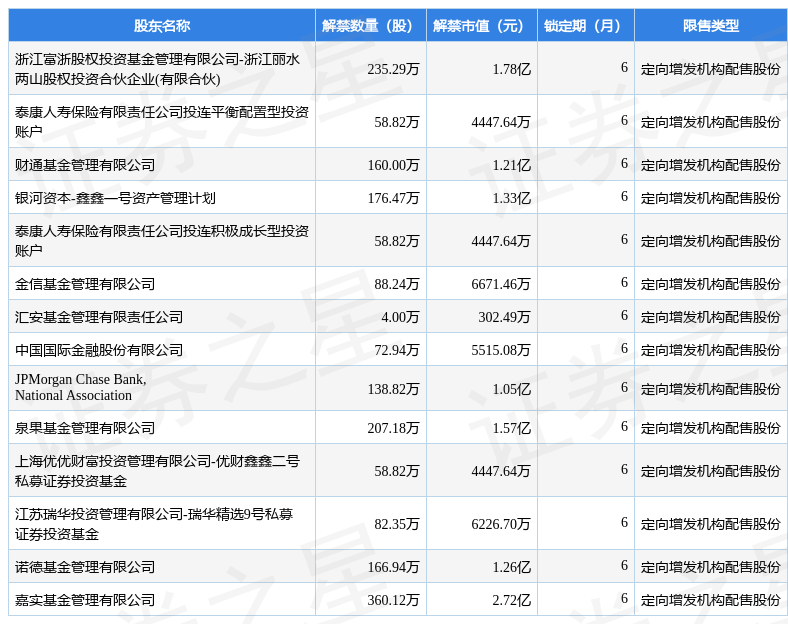Select 定向增发机构配售股份 in 财通基金 row
Image resolution: width=788 pixels, height=624 pixels.
coord(711,165)
